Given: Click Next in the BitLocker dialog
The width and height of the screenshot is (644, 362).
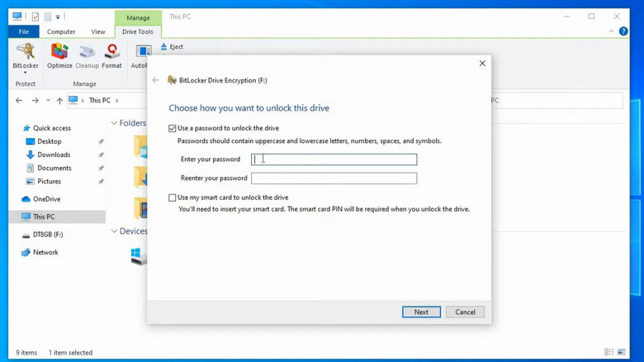Looking at the screenshot, I should tap(421, 312).
